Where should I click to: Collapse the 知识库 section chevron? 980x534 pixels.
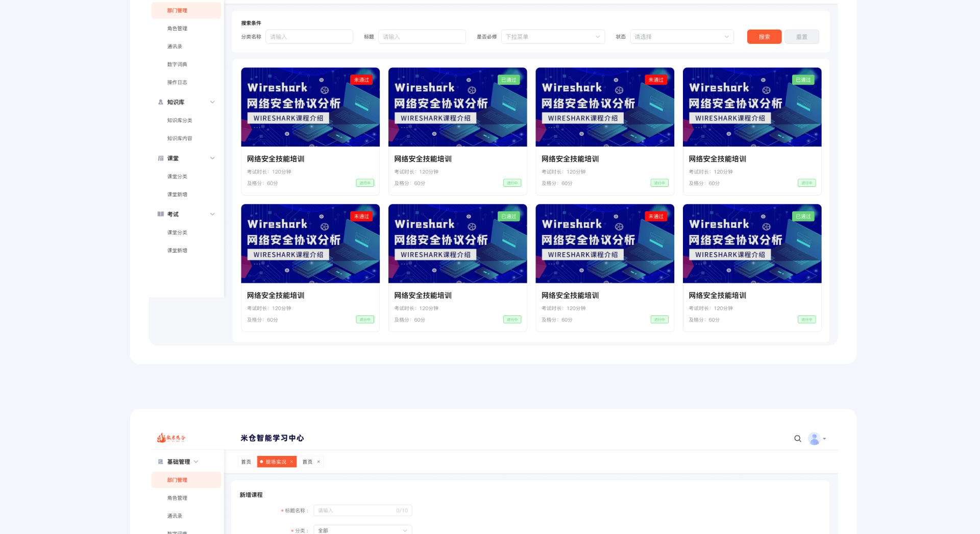212,102
